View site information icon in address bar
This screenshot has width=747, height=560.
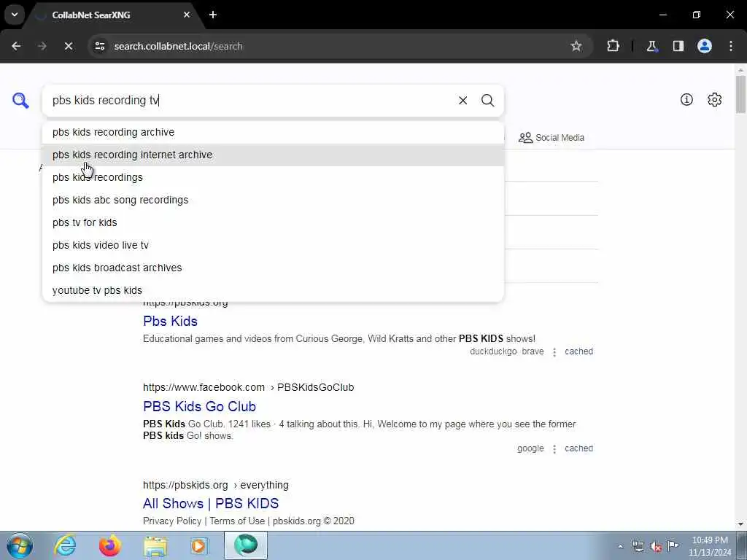click(x=99, y=46)
